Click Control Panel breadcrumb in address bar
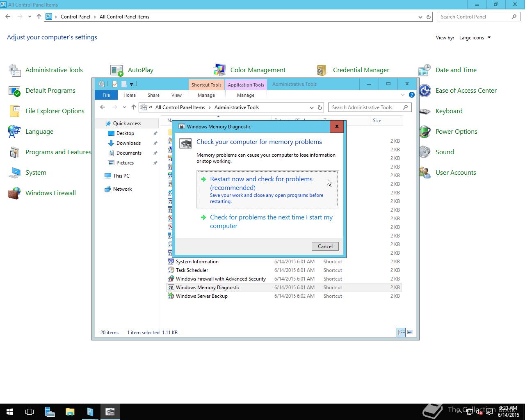Image resolution: width=525 pixels, height=420 pixels. click(75, 17)
